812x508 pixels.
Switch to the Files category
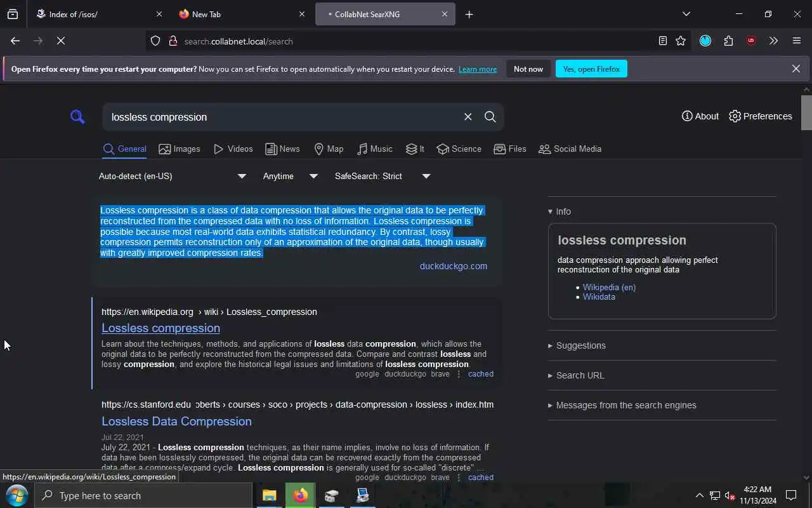510,149
